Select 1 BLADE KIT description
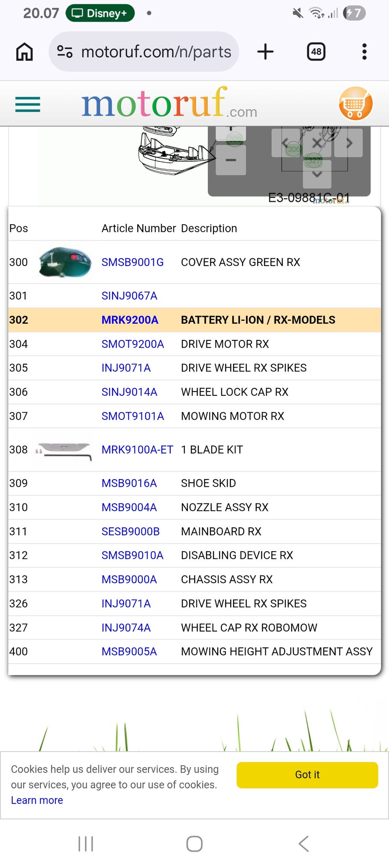The width and height of the screenshot is (389, 868). pyautogui.click(x=212, y=450)
